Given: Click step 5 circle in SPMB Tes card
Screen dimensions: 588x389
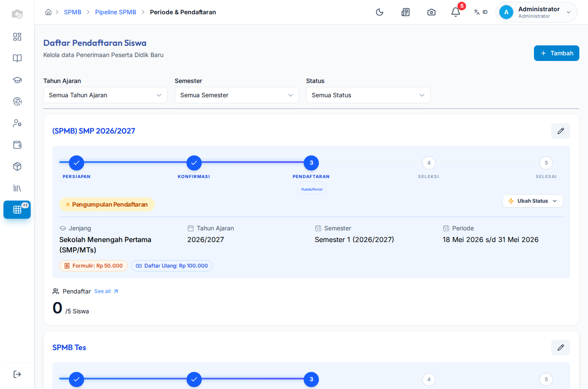Looking at the screenshot, I should 546,379.
